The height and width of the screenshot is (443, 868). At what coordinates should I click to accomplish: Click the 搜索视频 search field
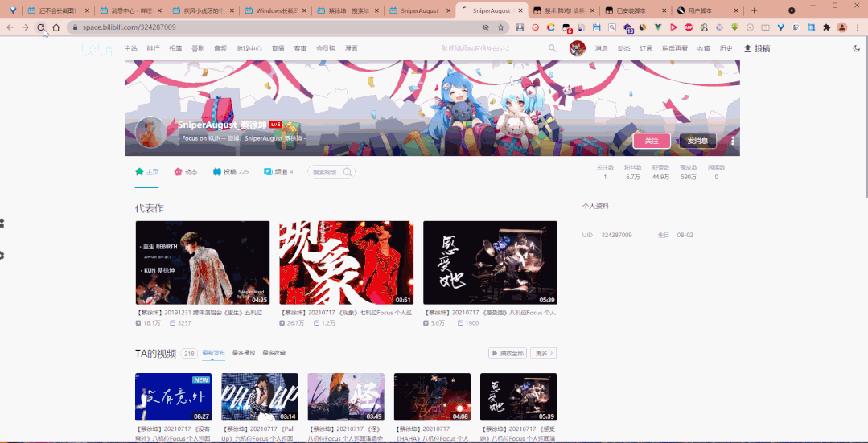pos(331,172)
